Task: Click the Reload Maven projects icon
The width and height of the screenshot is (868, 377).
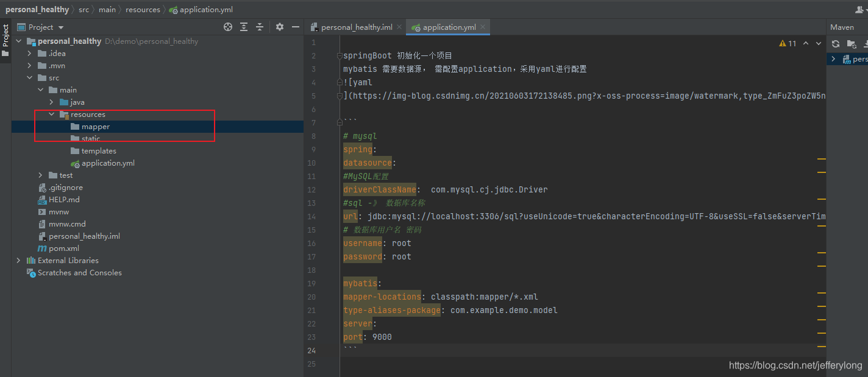Action: [836, 44]
